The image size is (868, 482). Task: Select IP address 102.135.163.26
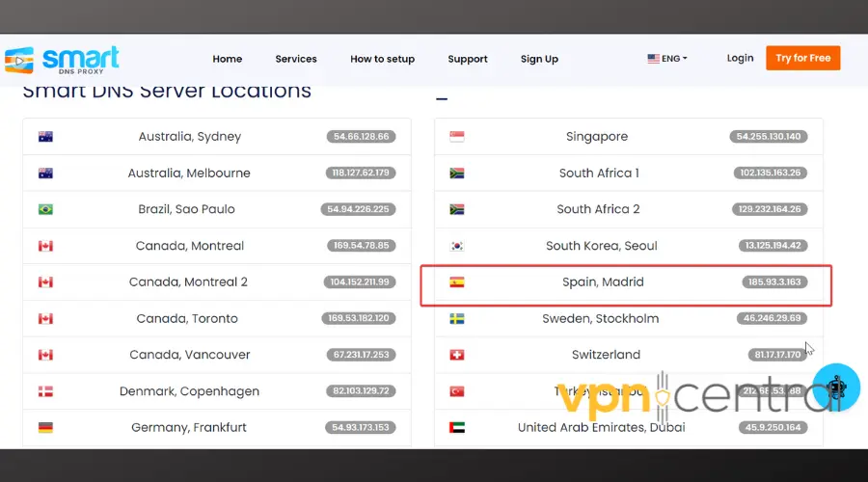pyautogui.click(x=770, y=173)
